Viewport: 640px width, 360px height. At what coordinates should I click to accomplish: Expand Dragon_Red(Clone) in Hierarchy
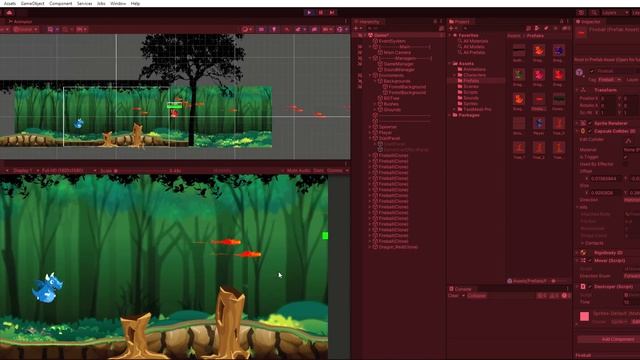[x=370, y=247]
